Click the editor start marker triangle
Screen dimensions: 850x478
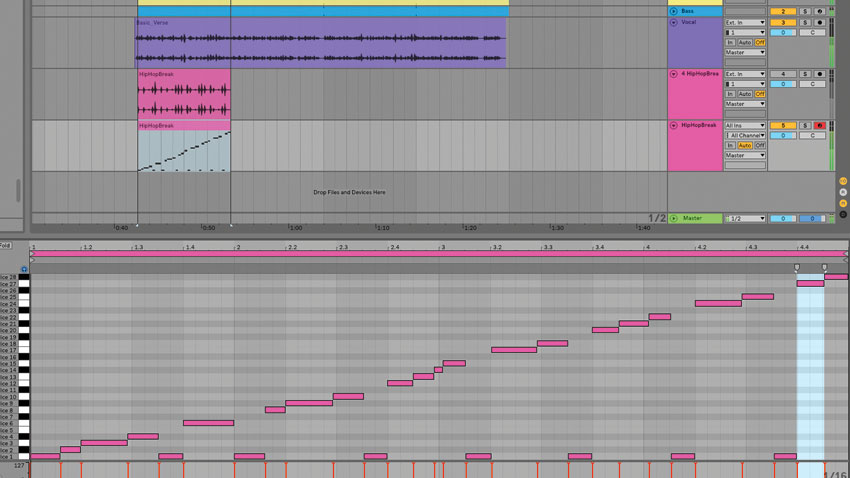[x=33, y=261]
